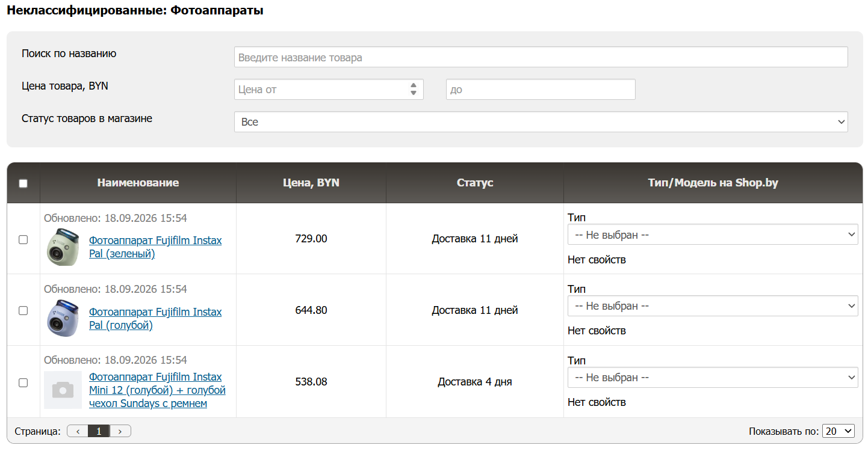The image size is (868, 454).
Task: Click the price 538.08 cell
Action: click(311, 382)
